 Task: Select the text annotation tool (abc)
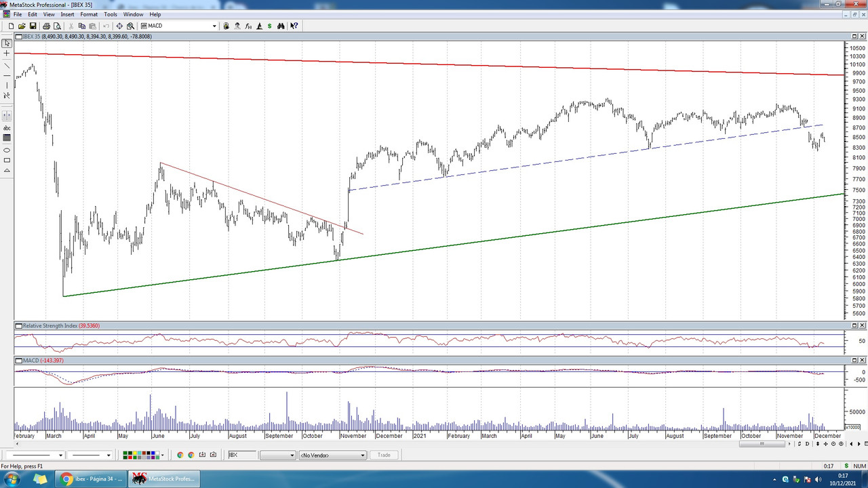coord(7,128)
